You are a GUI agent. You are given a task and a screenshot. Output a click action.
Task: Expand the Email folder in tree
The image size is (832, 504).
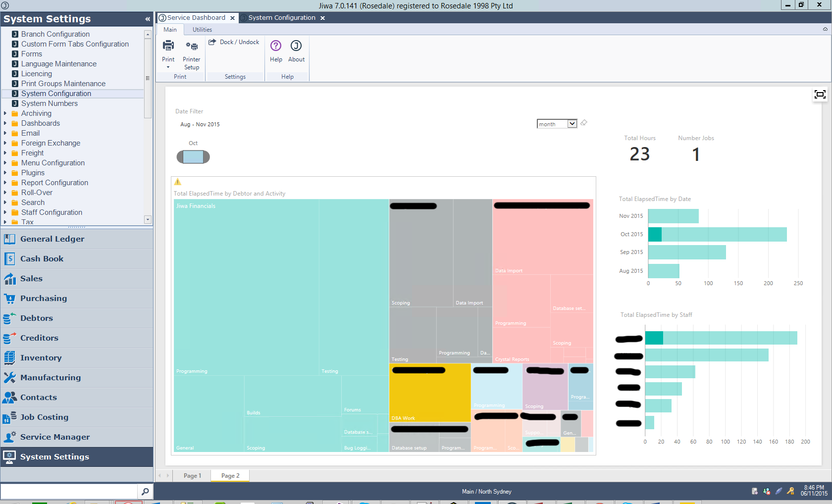[x=5, y=133]
